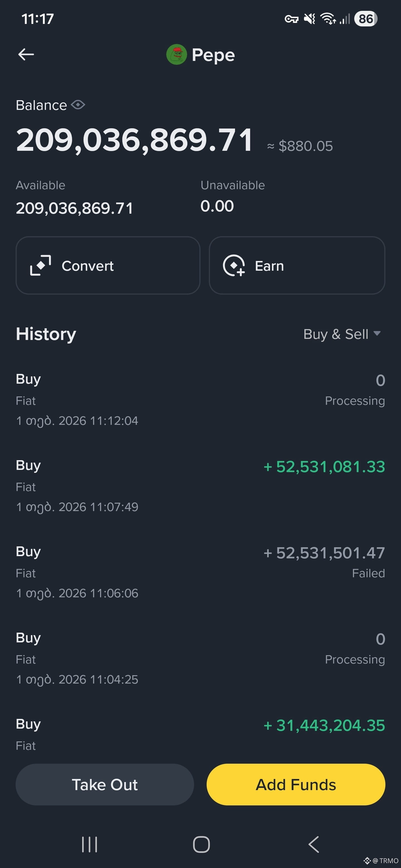Tap the Pepe coin logo icon
Screen dimensions: 401x868
176,54
